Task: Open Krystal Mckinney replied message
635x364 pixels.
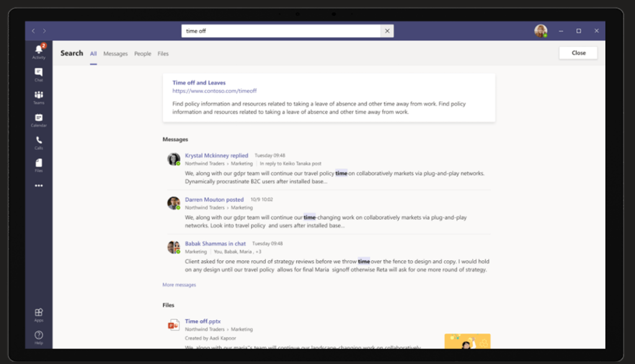Action: point(216,156)
